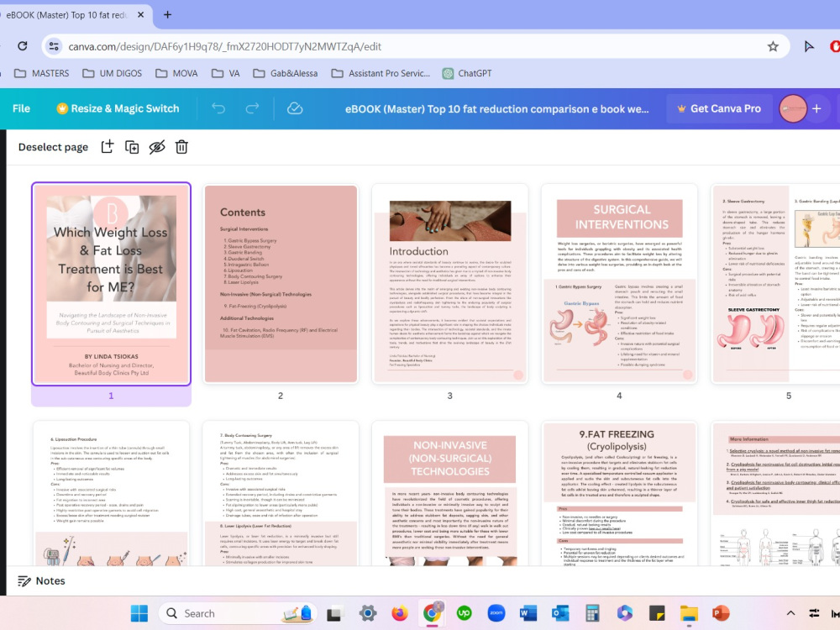840x630 pixels.
Task: Open Chrome media/cast arrow icon beside bookmark star
Action: [x=809, y=46]
